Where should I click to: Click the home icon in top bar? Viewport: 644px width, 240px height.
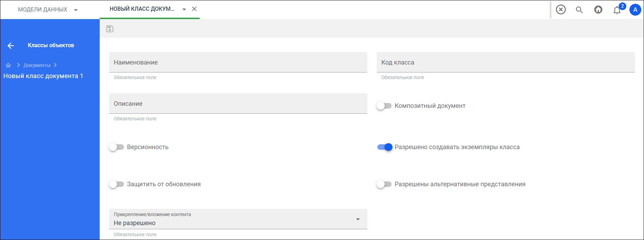(598, 10)
